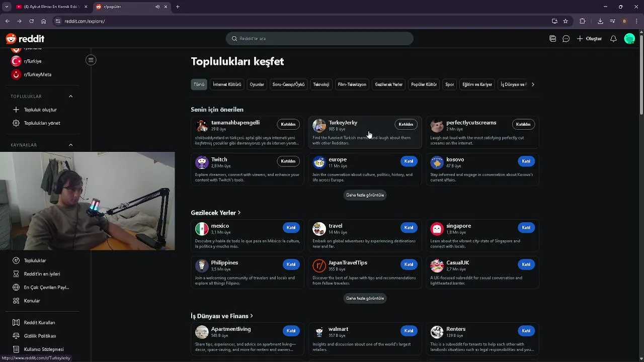Collapse the sidebar with hamburger button
Screen dimensions: 644x362
[91, 60]
